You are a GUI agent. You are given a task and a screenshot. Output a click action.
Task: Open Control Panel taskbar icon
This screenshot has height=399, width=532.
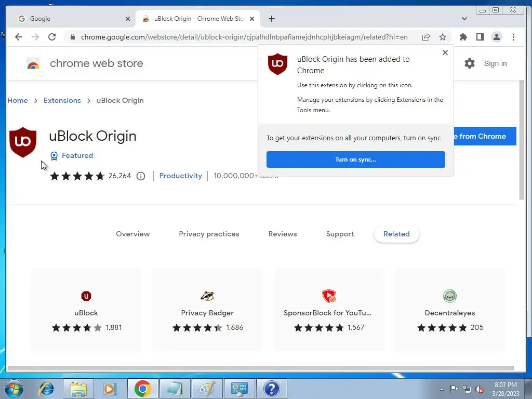point(239,389)
